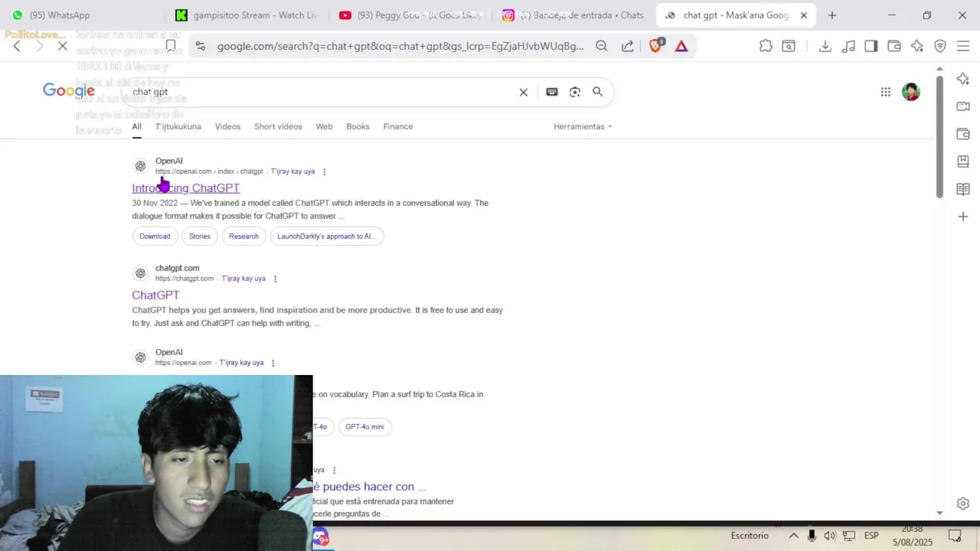Select the Finance search tab

[398, 126]
